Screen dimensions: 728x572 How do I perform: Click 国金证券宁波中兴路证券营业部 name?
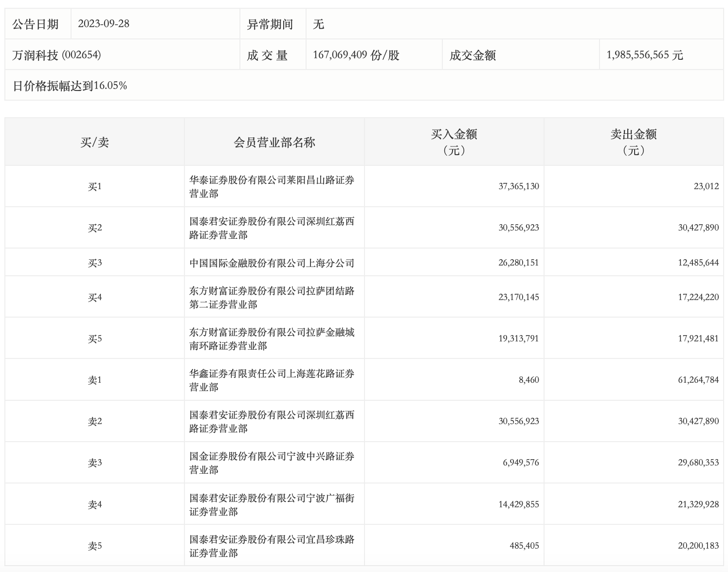pos(272,463)
